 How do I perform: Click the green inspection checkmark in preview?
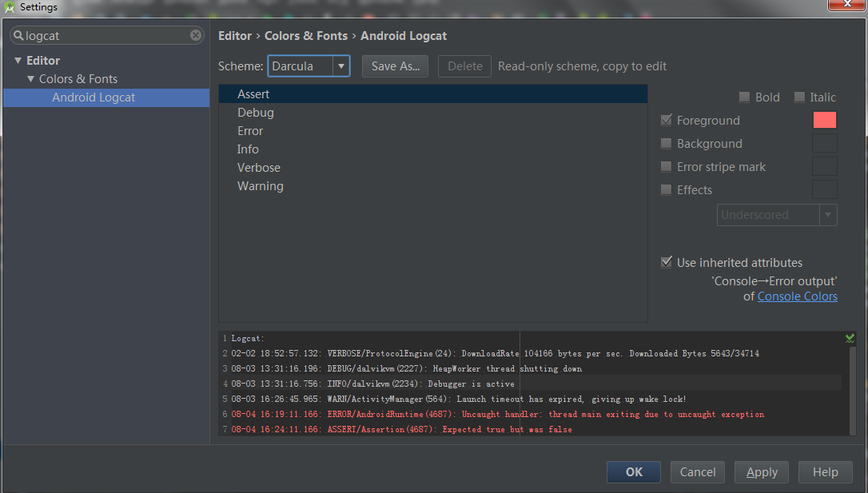pyautogui.click(x=850, y=338)
